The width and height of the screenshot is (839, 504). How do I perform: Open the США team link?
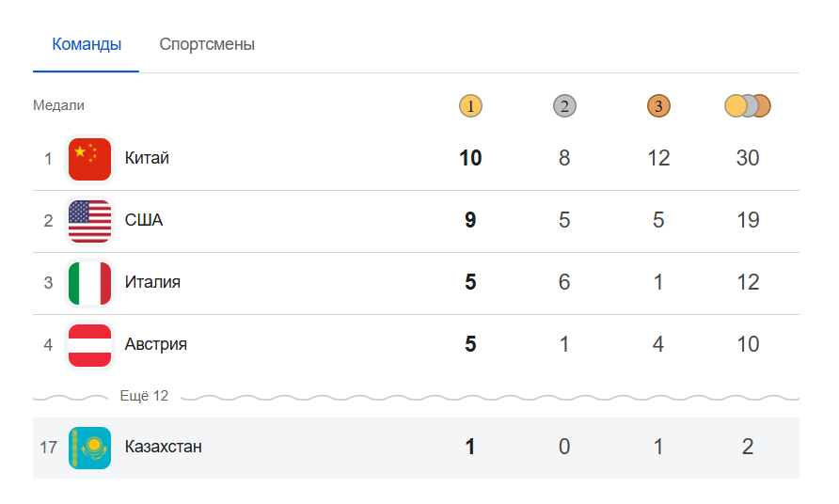click(x=144, y=220)
